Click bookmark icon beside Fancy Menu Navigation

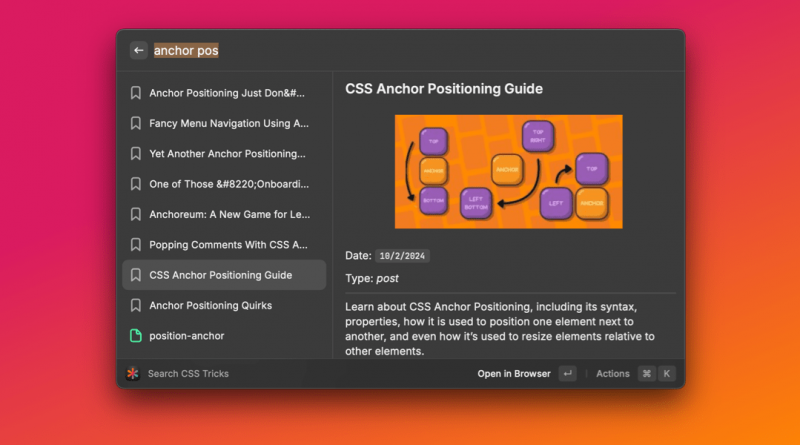click(x=135, y=124)
